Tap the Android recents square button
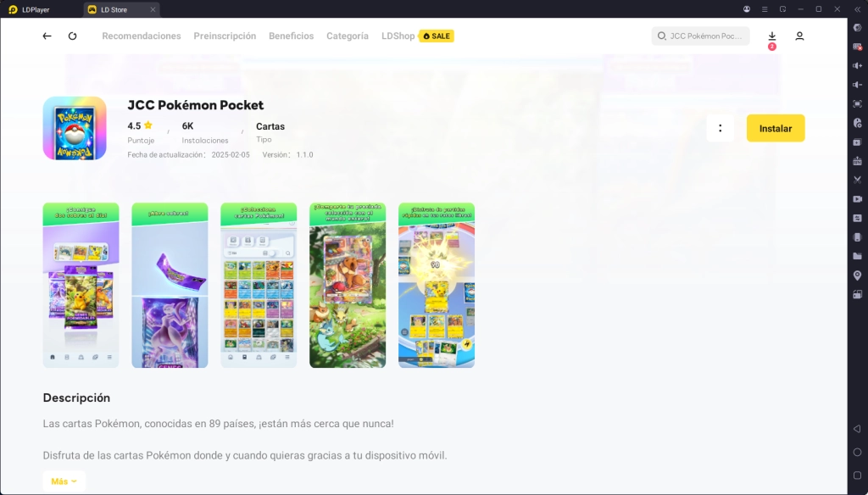The image size is (868, 495). pos(858,476)
